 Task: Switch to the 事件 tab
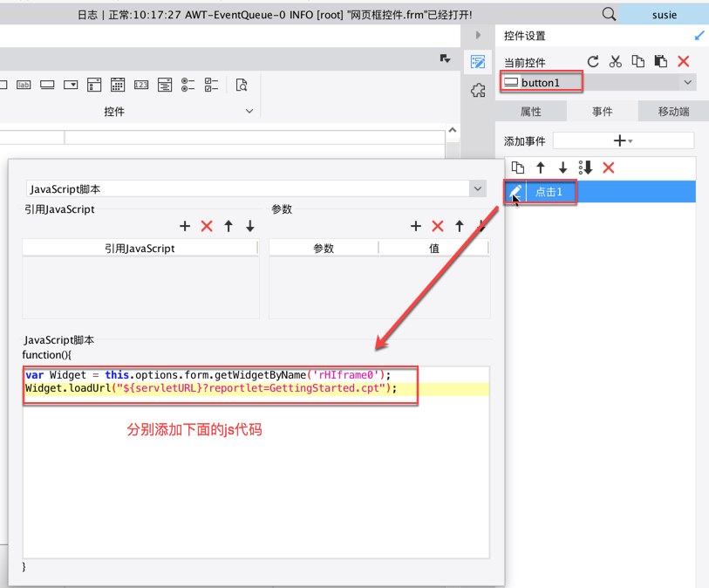(x=603, y=112)
